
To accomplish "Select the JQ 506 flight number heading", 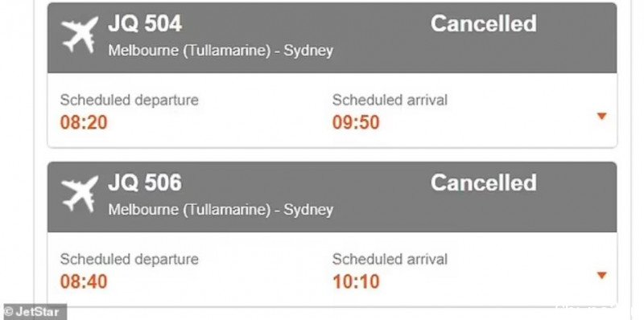I will pos(145,183).
